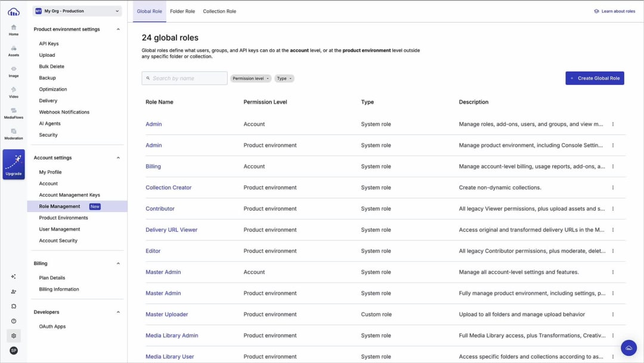Click the help icon in lower sidebar

tap(14, 321)
